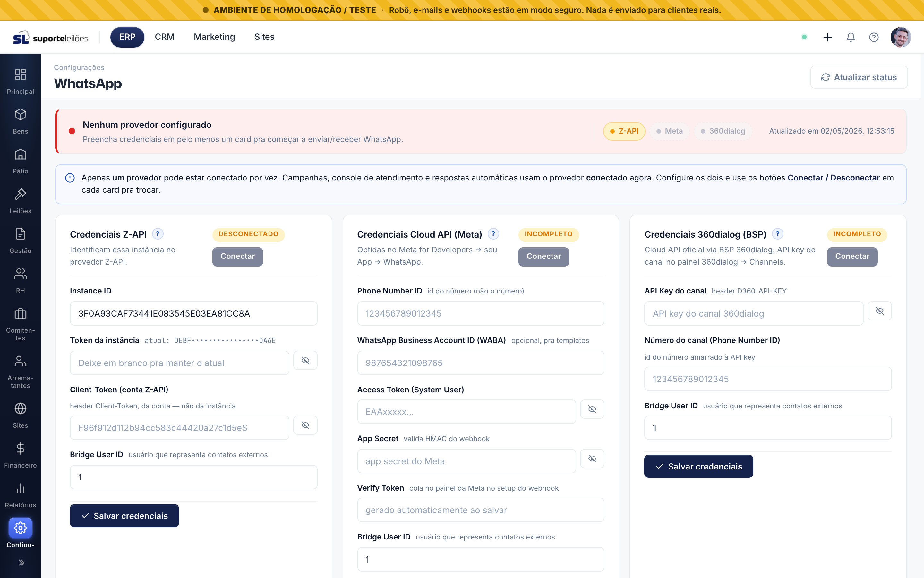Focus the 360dialog API Key field

point(754,313)
